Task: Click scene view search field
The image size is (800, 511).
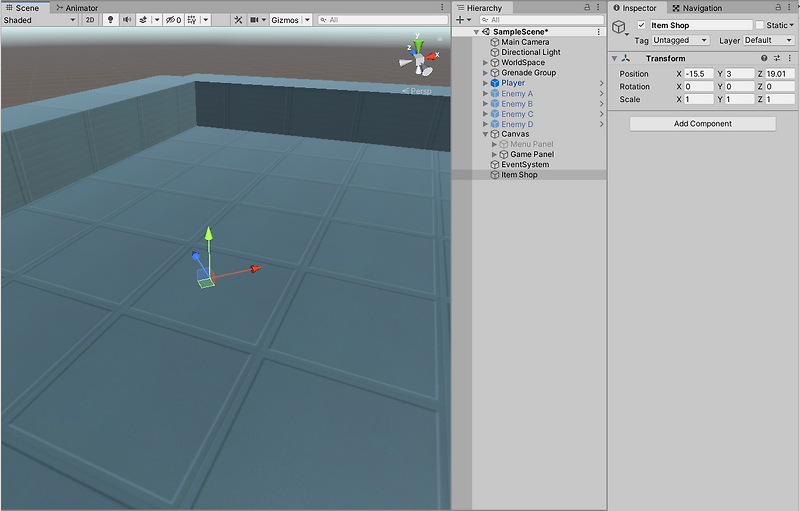Action: coord(383,20)
